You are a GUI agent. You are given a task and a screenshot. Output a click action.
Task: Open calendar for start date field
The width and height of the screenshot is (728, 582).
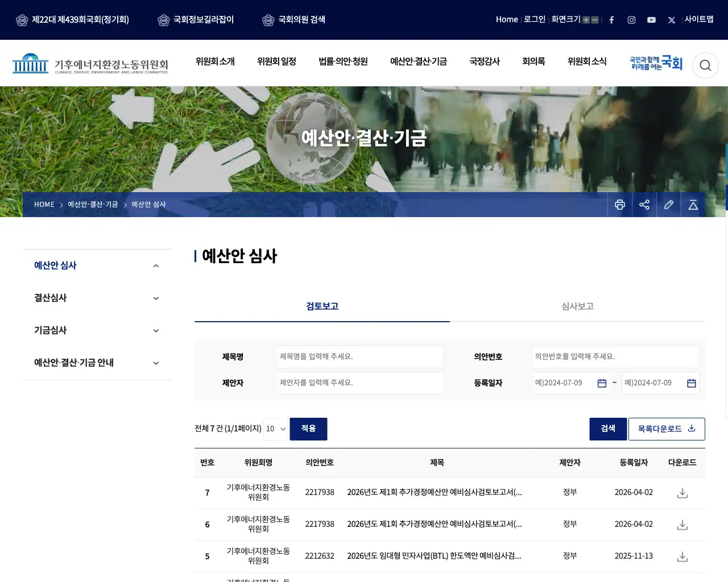[x=602, y=383]
